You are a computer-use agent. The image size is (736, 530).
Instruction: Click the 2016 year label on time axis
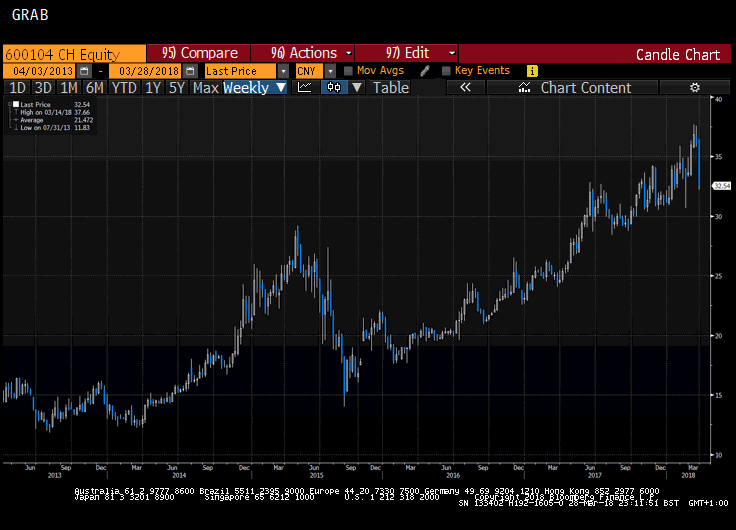[x=453, y=475]
